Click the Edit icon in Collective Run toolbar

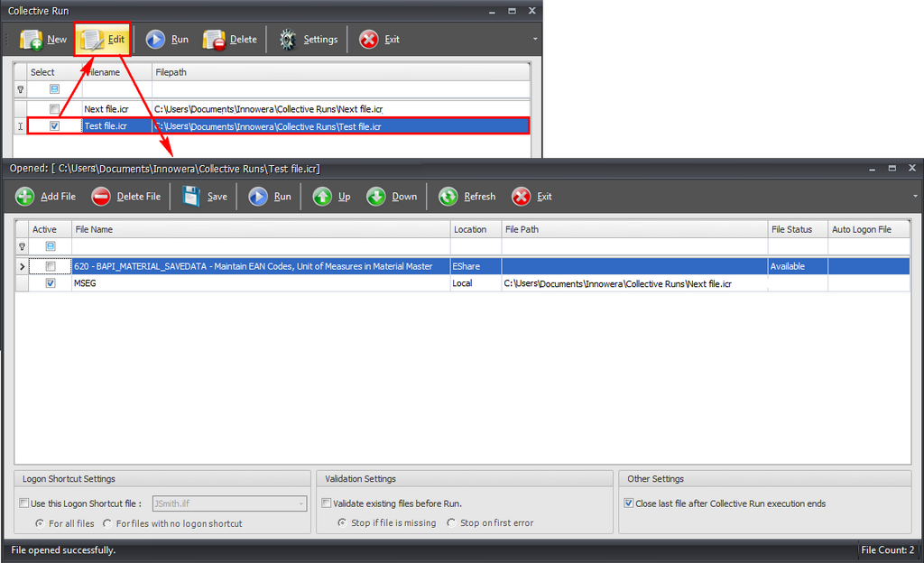pos(92,40)
